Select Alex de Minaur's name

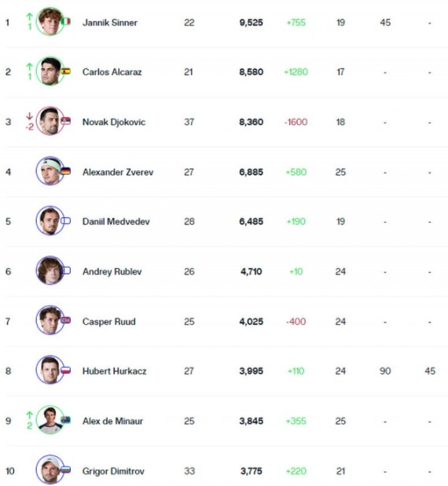[x=112, y=422]
